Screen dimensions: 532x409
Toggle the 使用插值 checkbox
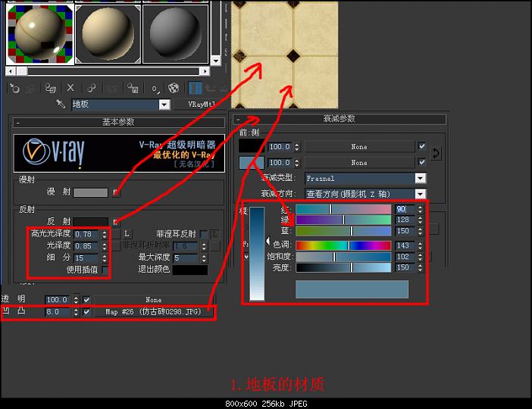tap(105, 270)
